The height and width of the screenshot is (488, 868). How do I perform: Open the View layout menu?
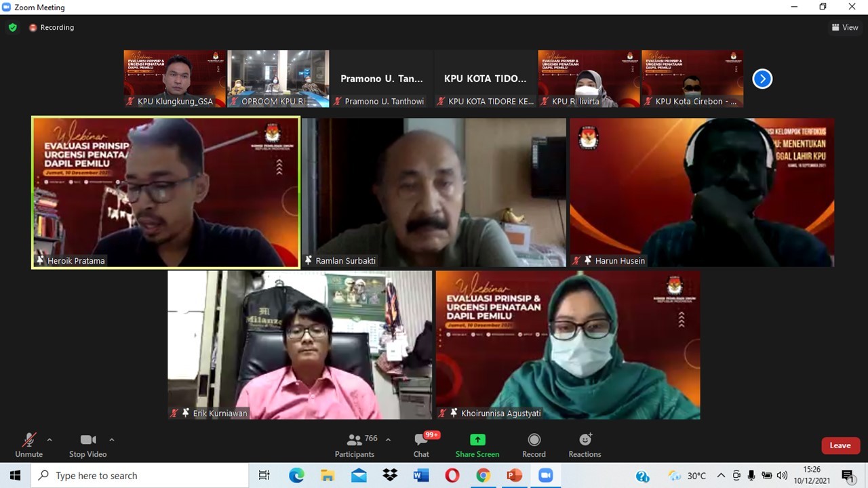click(845, 28)
